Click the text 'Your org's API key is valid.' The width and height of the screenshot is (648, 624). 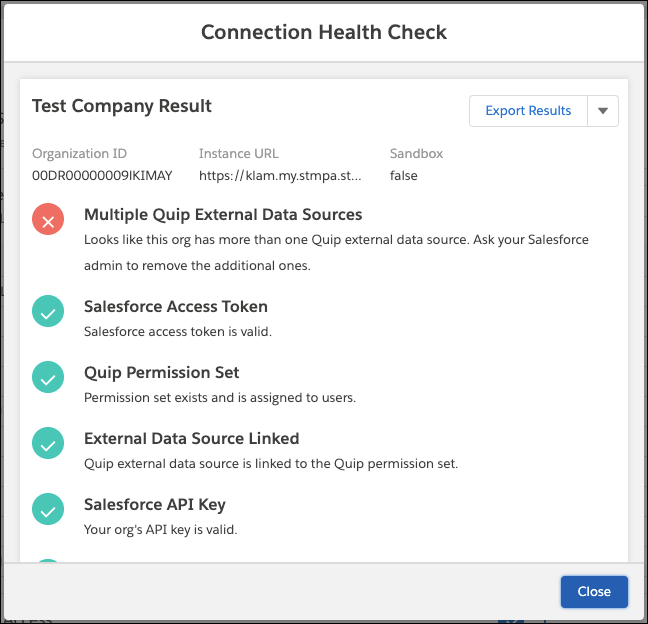coord(160,530)
